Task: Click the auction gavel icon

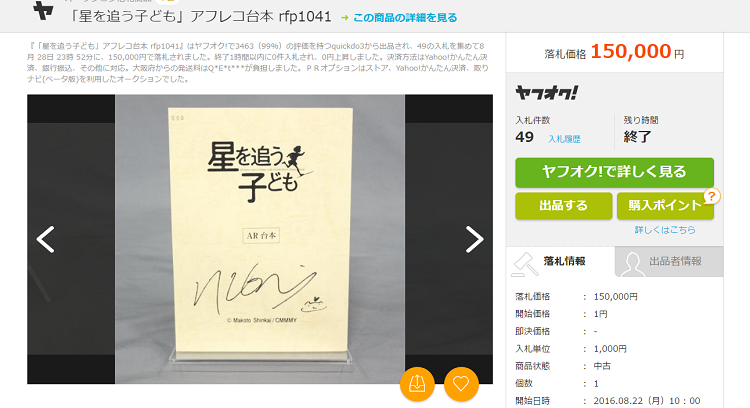Action: click(524, 265)
